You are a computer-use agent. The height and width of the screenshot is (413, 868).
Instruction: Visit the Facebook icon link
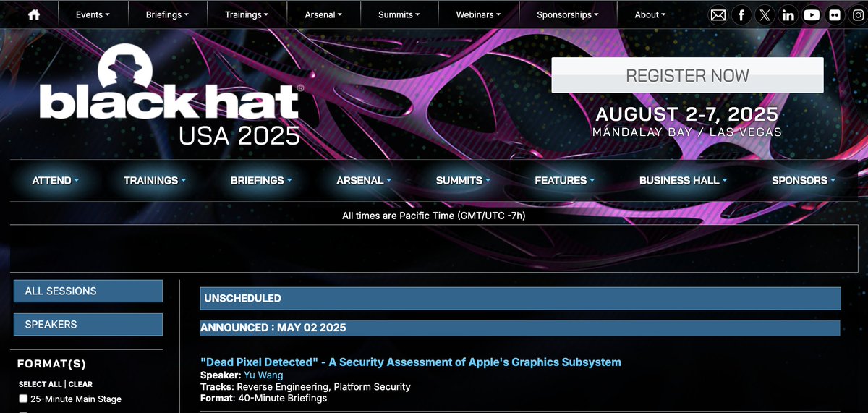741,14
